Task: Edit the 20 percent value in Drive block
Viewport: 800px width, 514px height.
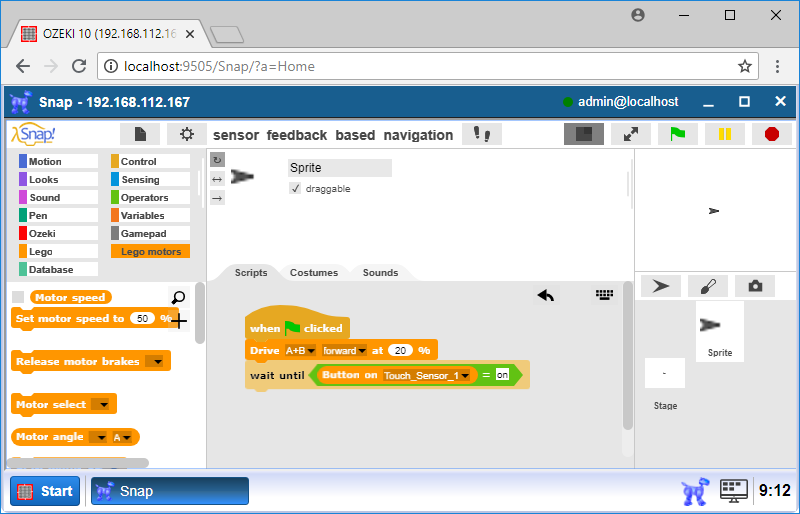Action: pyautogui.click(x=400, y=350)
